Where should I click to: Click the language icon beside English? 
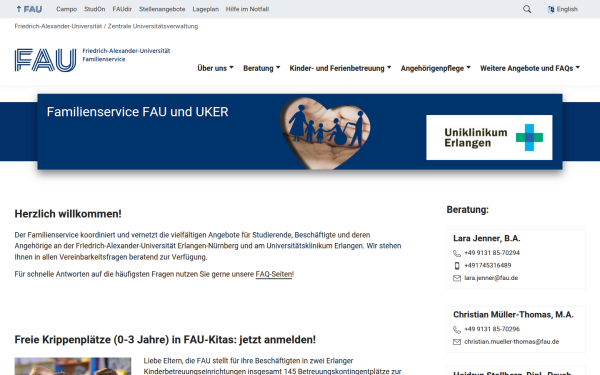551,9
